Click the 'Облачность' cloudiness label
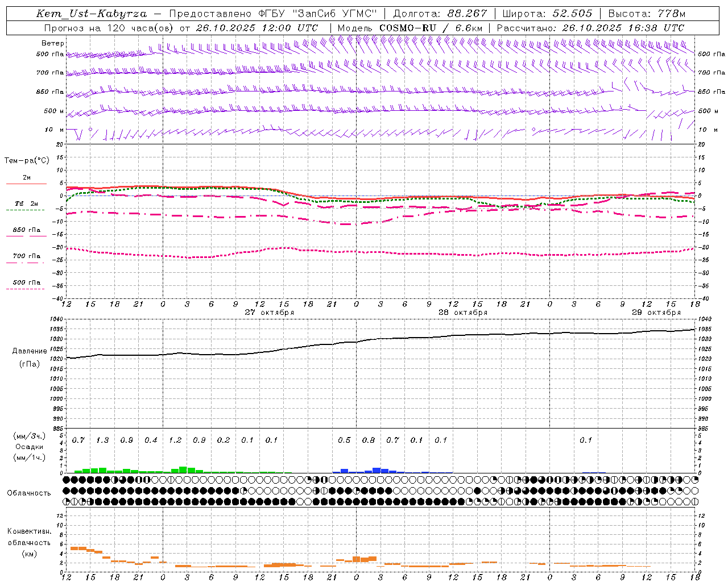The image size is (728, 582). click(29, 493)
